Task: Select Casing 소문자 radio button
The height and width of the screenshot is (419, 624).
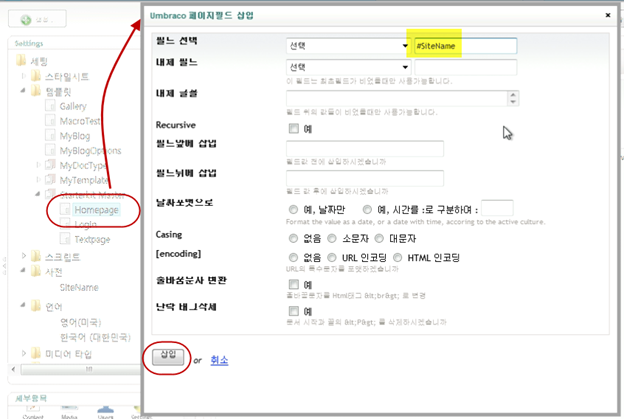Action: [x=332, y=238]
